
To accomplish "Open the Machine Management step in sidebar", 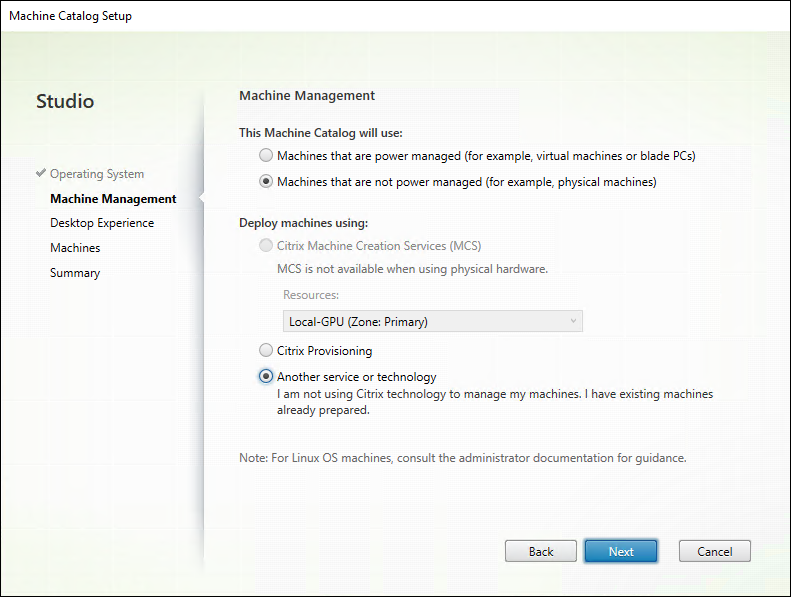I will point(113,199).
